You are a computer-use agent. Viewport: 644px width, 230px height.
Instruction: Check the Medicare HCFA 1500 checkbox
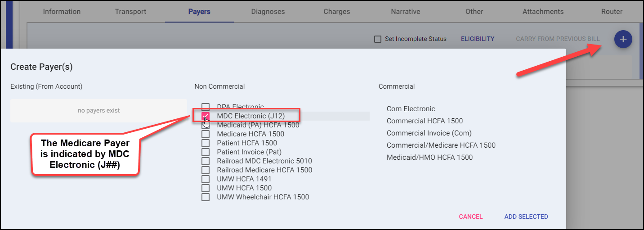click(206, 134)
